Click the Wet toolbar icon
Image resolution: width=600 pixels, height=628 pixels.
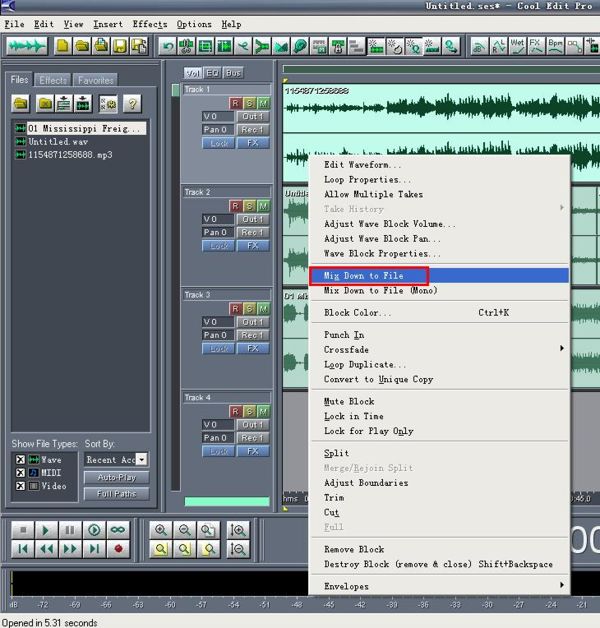[517, 46]
